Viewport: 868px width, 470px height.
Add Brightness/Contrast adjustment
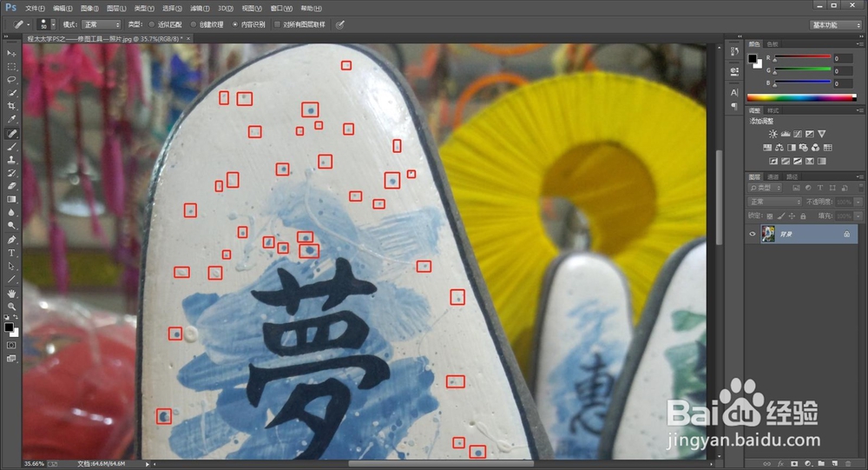773,134
